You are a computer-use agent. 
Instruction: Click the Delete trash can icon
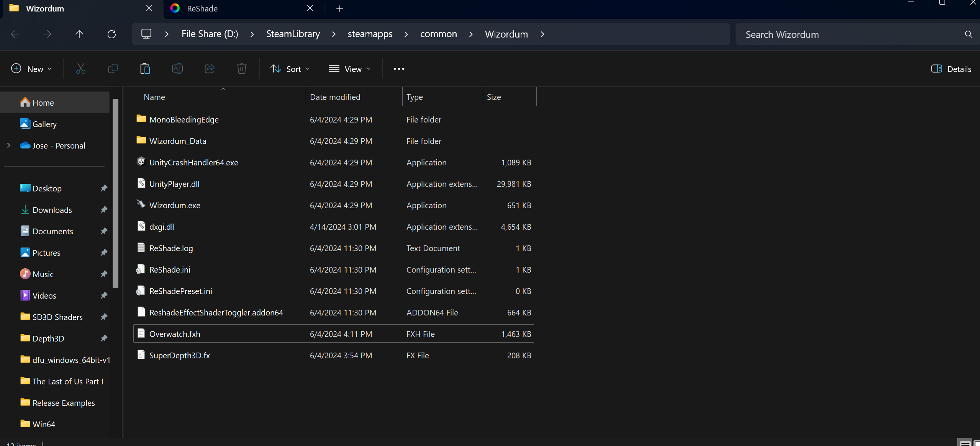click(241, 69)
